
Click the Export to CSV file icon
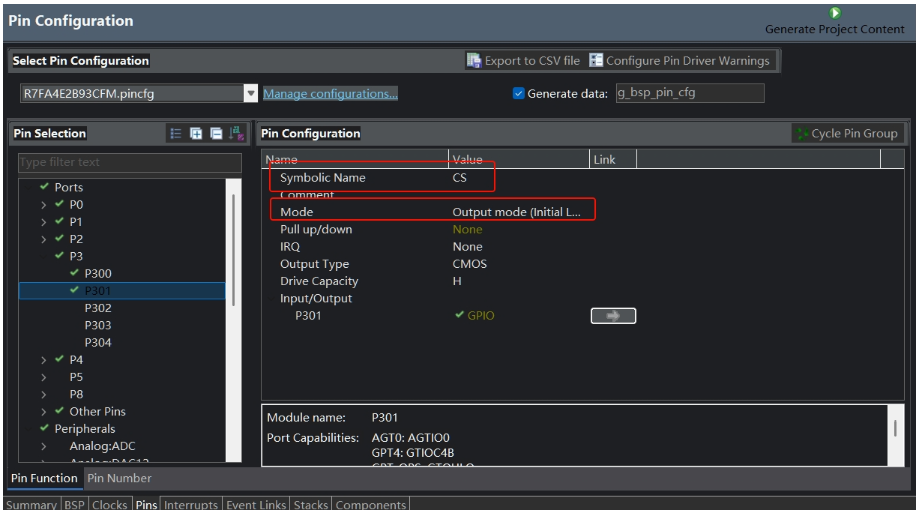474,61
